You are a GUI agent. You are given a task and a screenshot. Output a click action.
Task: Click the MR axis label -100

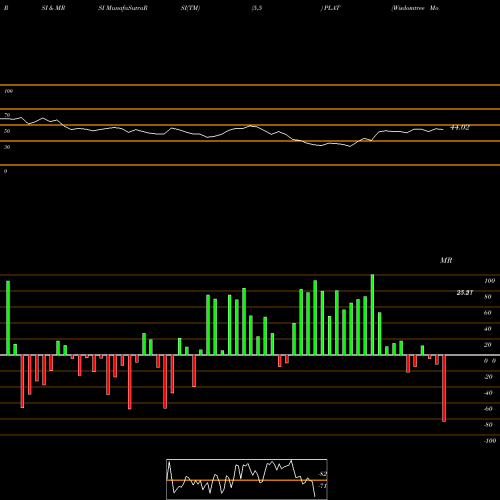click(x=489, y=441)
